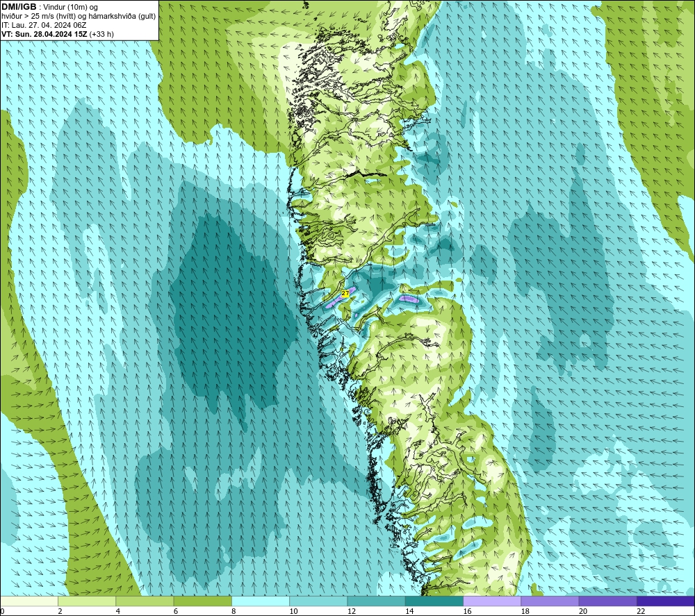Click the 16–18 light purple legend swatch
The height and width of the screenshot is (616, 695).
(x=492, y=601)
